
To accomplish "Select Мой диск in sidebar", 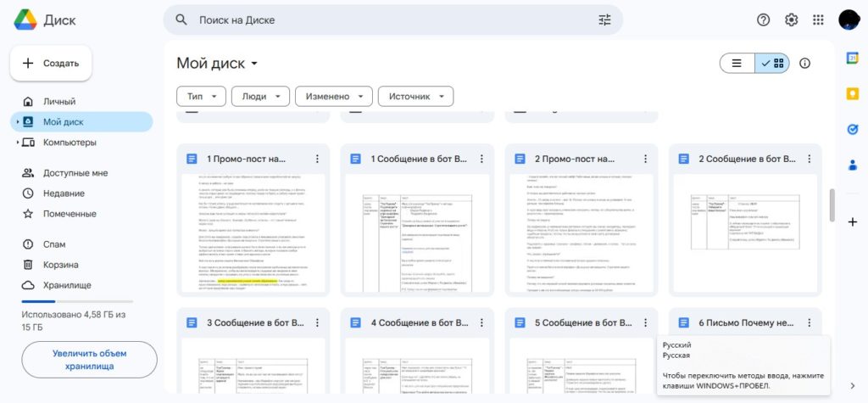I will tap(81, 122).
